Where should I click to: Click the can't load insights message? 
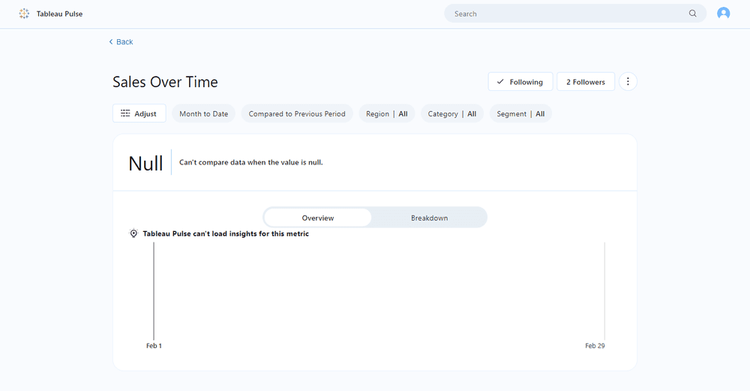(226, 234)
